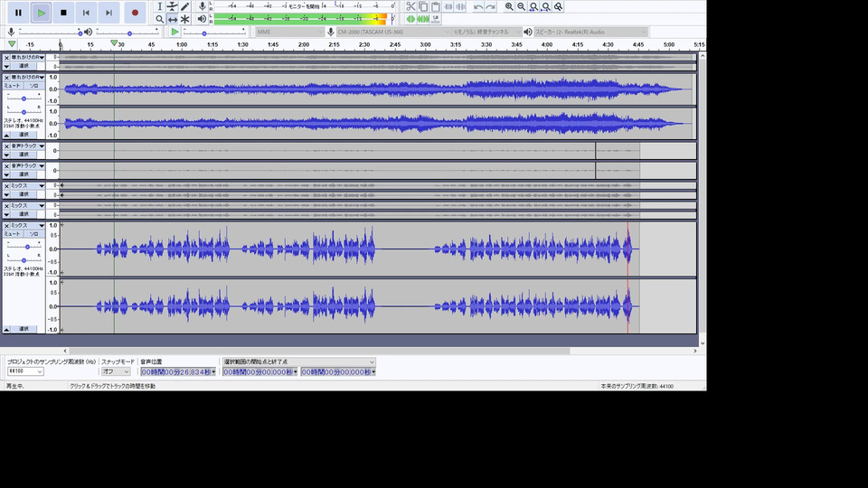Image resolution: width=868 pixels, height=488 pixels.
Task: Solo the large expanded ミックス track
Action: 34,234
